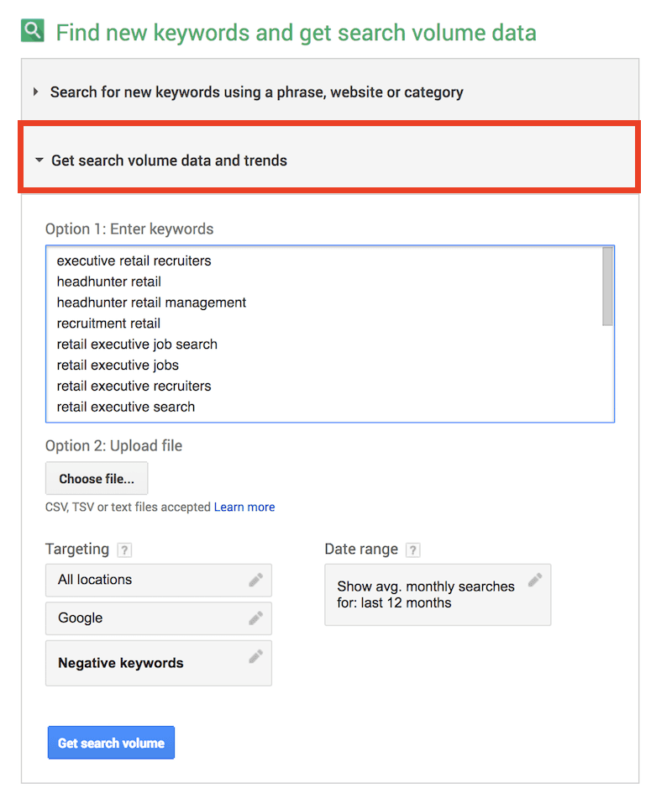Open the Targeting help question mark

pos(124,550)
